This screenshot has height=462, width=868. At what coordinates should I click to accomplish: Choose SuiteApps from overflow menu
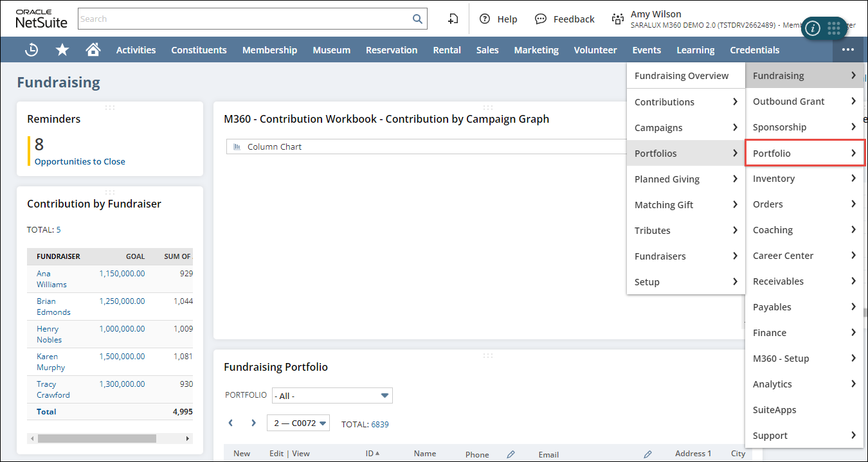click(x=774, y=410)
